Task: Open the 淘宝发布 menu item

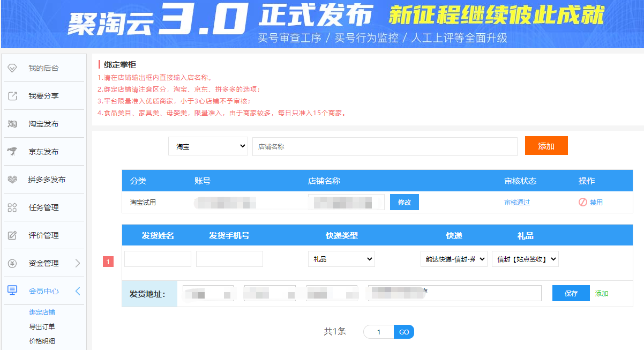Action: pos(44,124)
